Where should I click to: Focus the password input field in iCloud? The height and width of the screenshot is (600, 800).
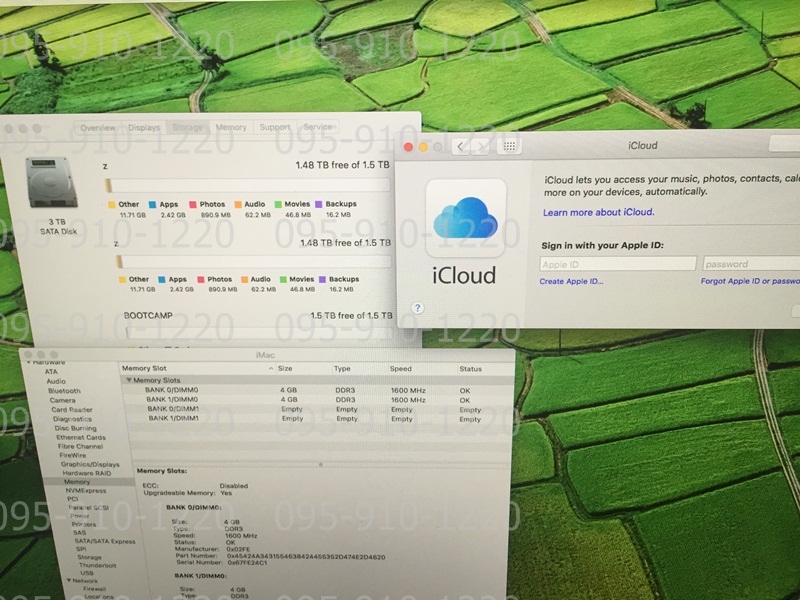click(x=751, y=264)
